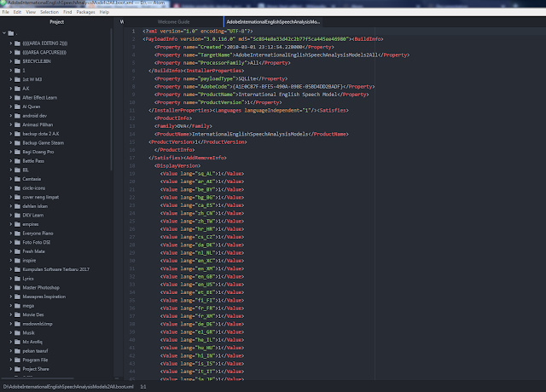Click the 1:1 cursor position indicator

click(x=143, y=387)
